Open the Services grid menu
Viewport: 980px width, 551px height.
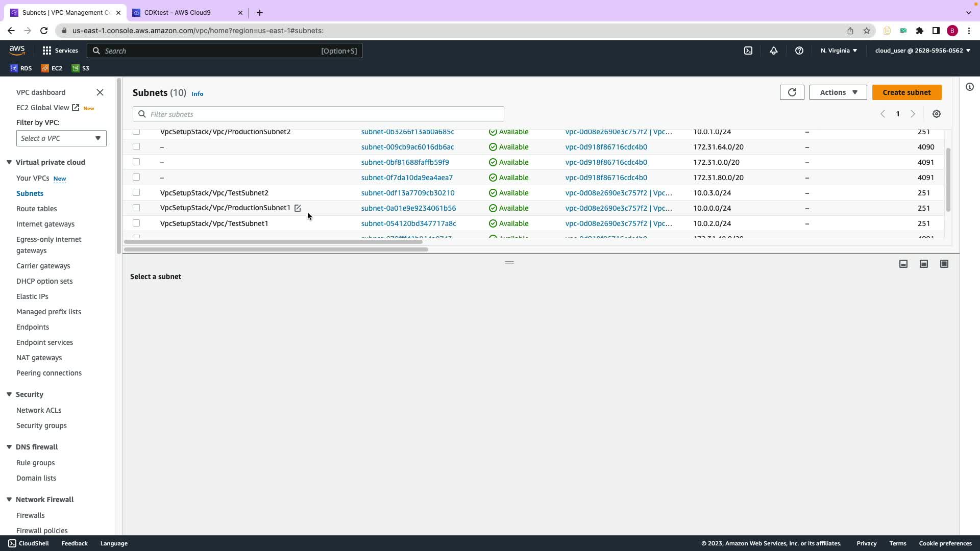[x=47, y=51]
